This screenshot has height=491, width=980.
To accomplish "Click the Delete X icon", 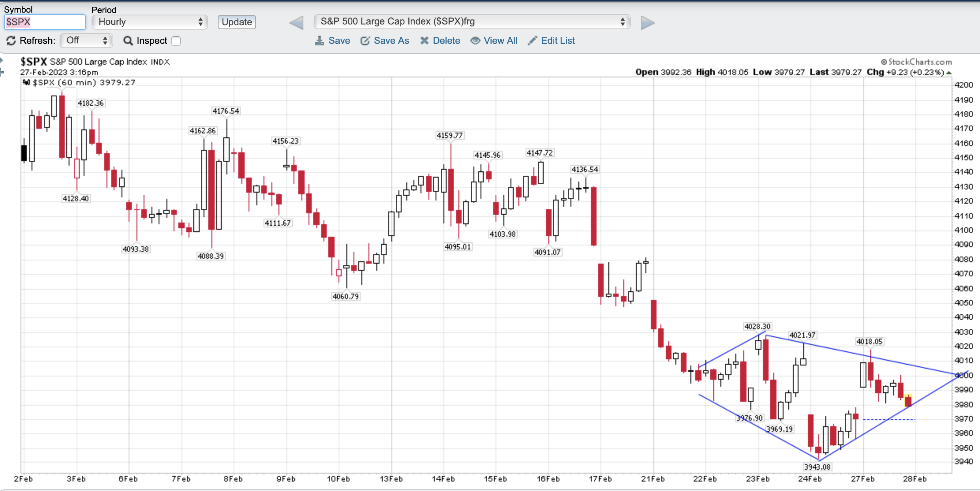I will [x=424, y=41].
